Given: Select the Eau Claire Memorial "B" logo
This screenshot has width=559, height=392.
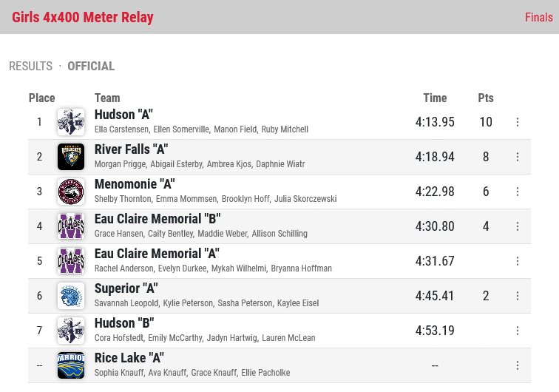Looking at the screenshot, I should (x=71, y=226).
